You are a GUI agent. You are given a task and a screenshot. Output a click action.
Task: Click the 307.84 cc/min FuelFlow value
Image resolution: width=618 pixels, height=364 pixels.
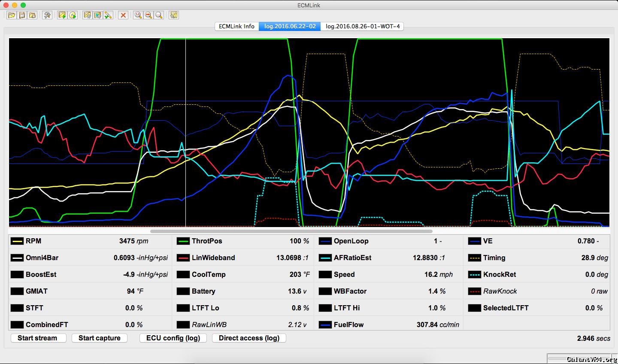point(438,325)
